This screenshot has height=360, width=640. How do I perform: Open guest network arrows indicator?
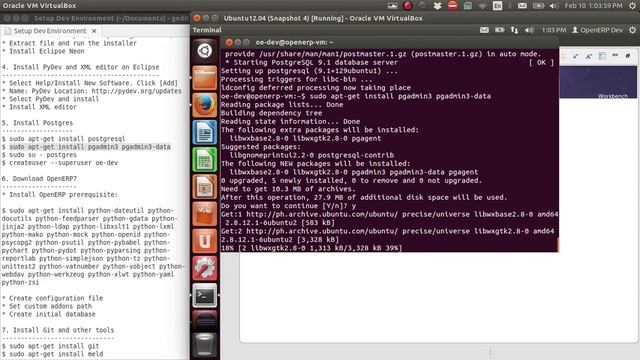pyautogui.click(x=514, y=30)
